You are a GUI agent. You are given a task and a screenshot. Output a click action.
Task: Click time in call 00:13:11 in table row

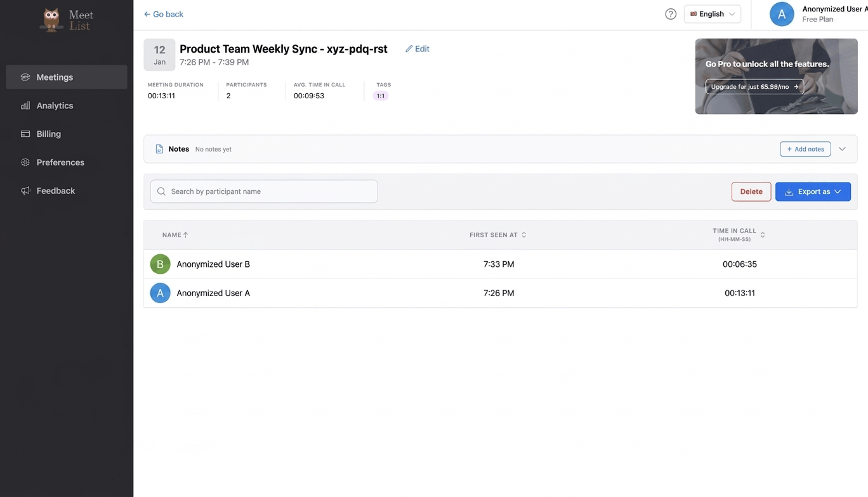(740, 294)
